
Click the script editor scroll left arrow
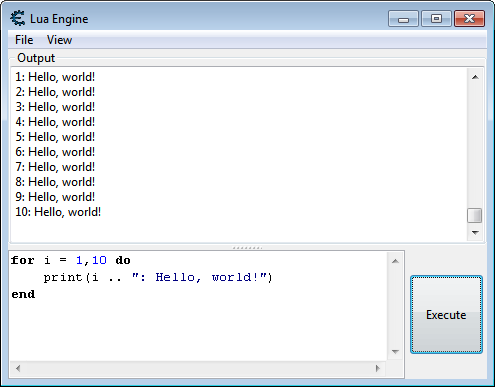tap(18, 368)
